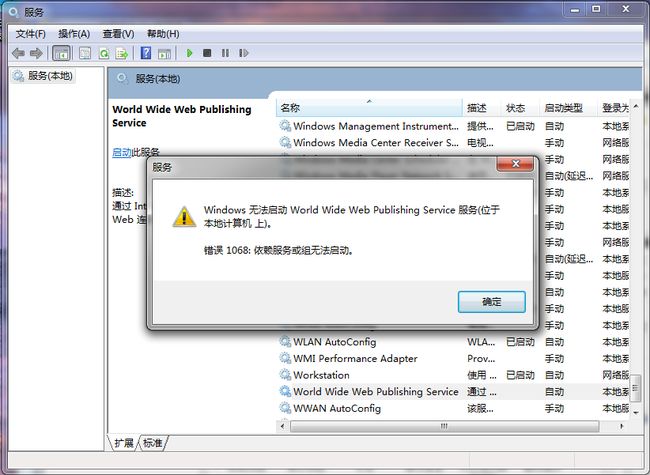Image resolution: width=650 pixels, height=475 pixels.
Task: Open the 文件(F) menu
Action: pos(30,34)
